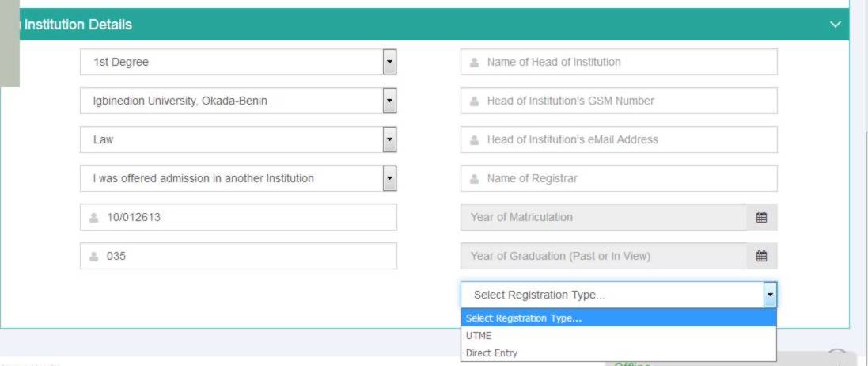The height and width of the screenshot is (366, 868).
Task: Click the field containing 10/012613
Action: (239, 217)
